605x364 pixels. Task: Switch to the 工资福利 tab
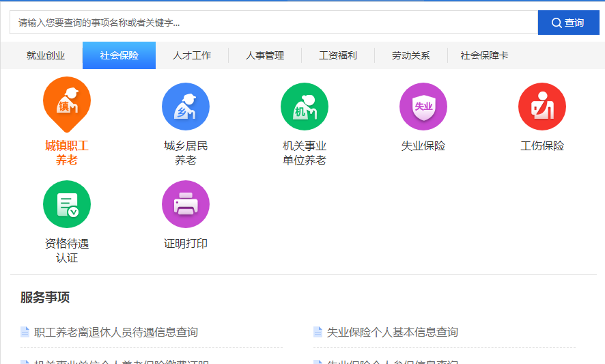click(x=338, y=55)
